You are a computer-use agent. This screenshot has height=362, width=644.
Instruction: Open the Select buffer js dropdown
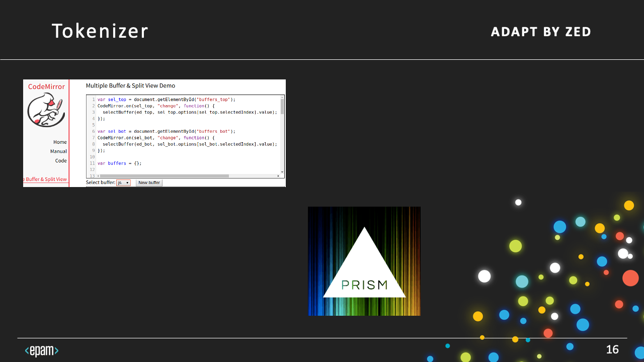[123, 183]
